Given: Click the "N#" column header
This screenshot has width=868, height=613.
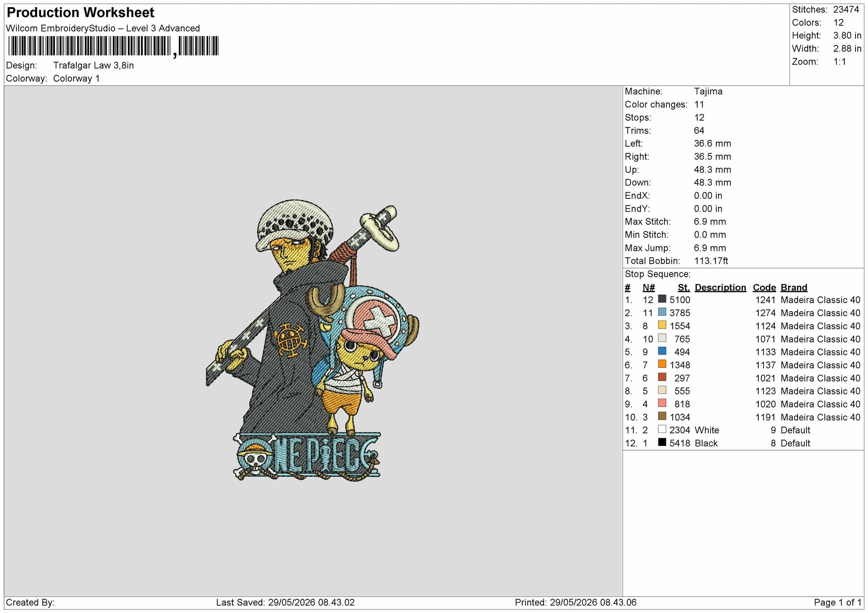Looking at the screenshot, I should (x=649, y=288).
